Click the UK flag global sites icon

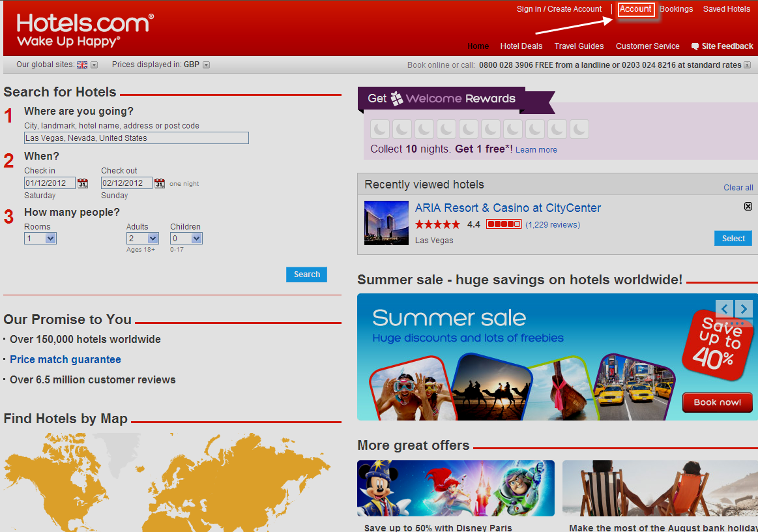[82, 65]
